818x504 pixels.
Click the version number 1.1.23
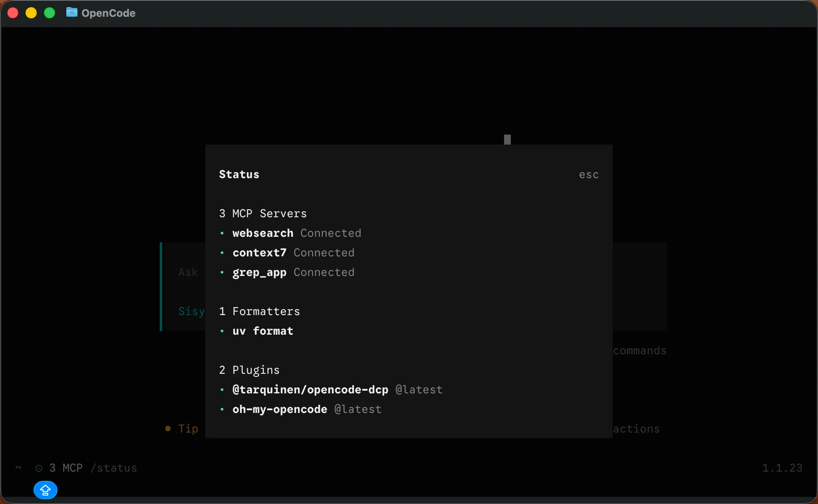(782, 468)
